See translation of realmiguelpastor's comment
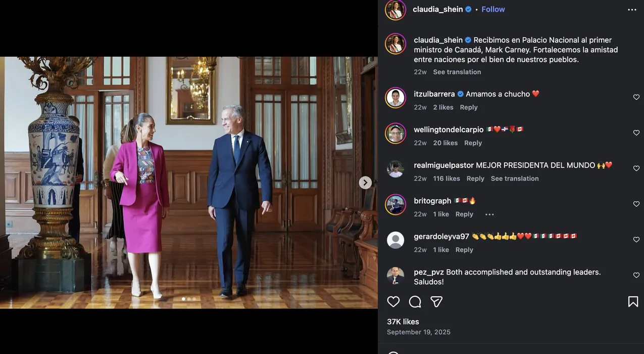Viewport: 644px width, 354px height. coord(515,179)
